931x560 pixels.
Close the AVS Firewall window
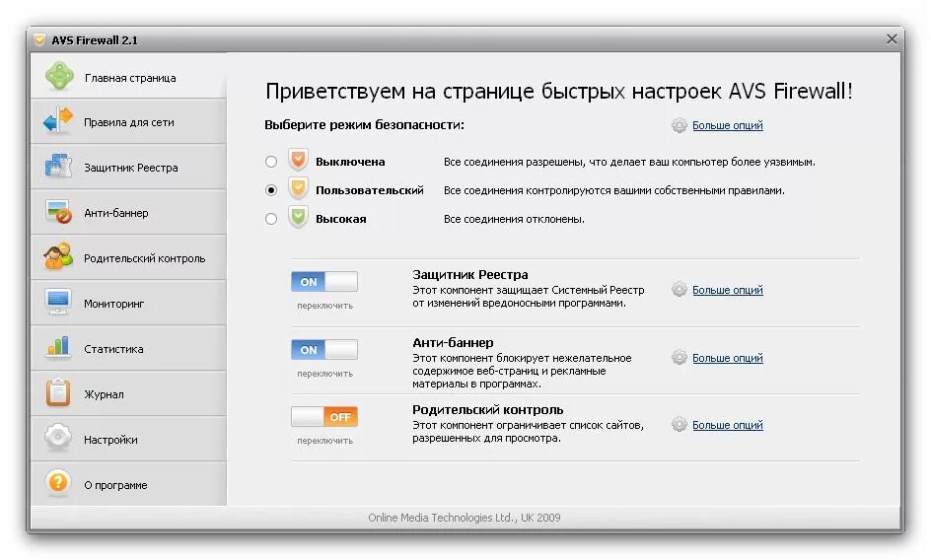tap(892, 39)
